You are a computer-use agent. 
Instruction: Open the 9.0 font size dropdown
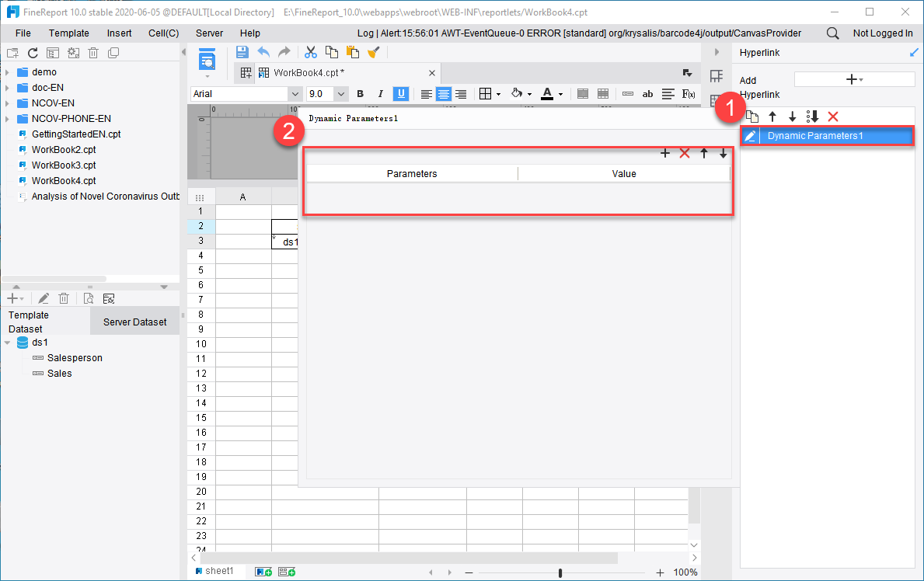pyautogui.click(x=340, y=94)
